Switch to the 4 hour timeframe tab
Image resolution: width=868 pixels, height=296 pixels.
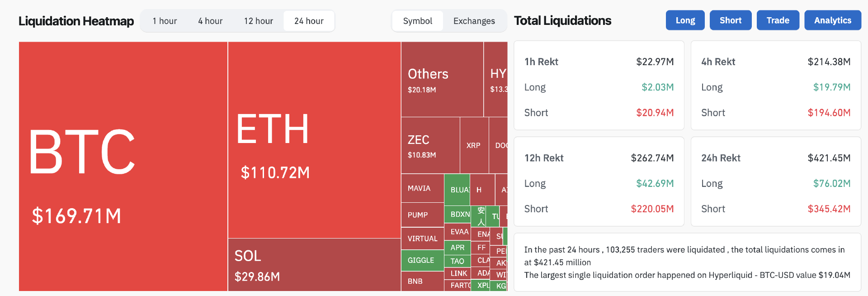(x=210, y=21)
